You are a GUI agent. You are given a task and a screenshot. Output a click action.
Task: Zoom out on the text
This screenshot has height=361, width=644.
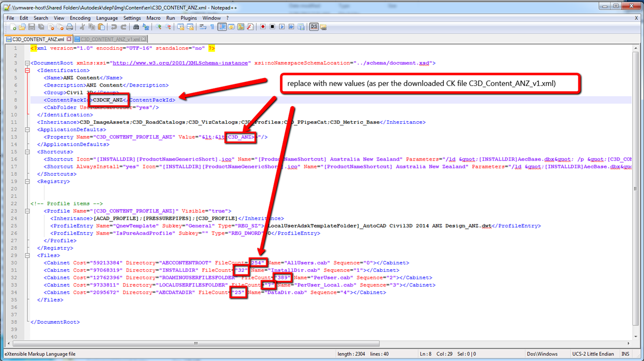coord(169,26)
